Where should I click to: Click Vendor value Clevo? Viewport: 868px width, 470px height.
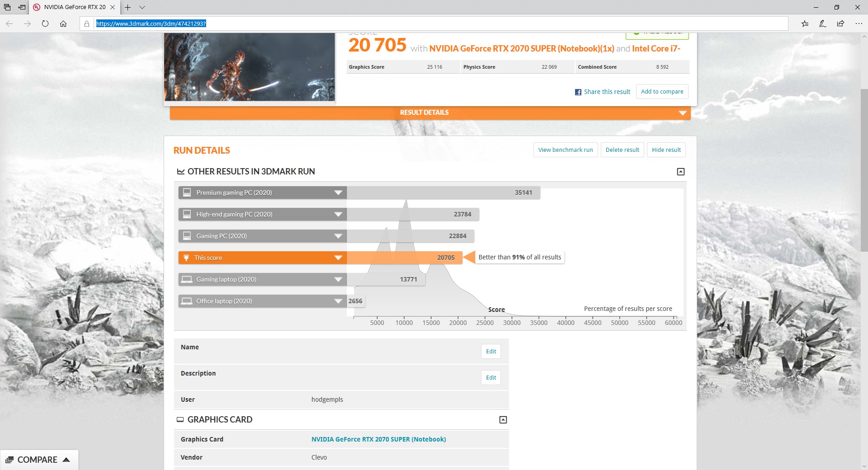[x=319, y=457]
